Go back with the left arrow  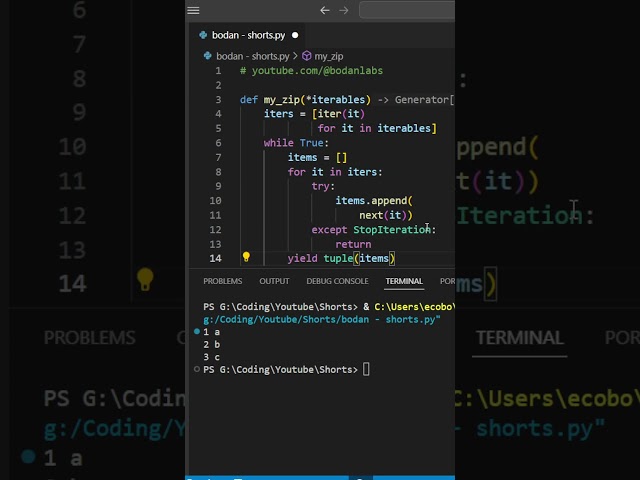click(324, 10)
